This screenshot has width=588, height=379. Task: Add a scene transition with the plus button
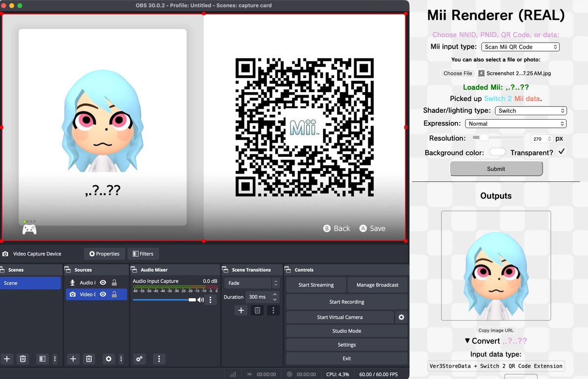(241, 310)
